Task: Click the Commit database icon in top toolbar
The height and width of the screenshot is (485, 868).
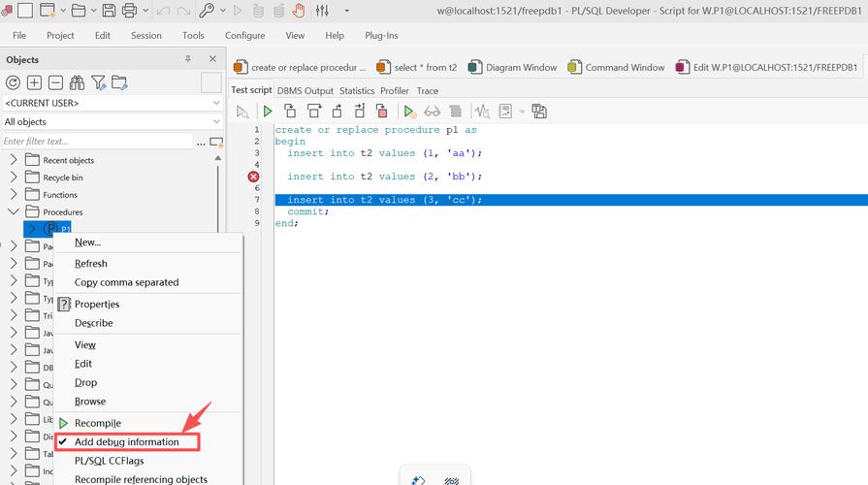Action: (x=258, y=11)
